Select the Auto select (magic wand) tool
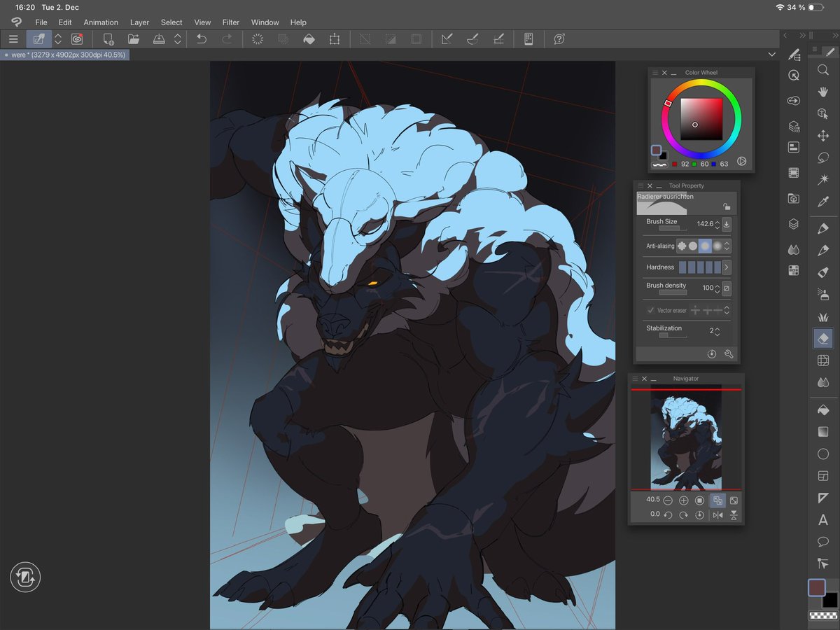 click(x=822, y=179)
